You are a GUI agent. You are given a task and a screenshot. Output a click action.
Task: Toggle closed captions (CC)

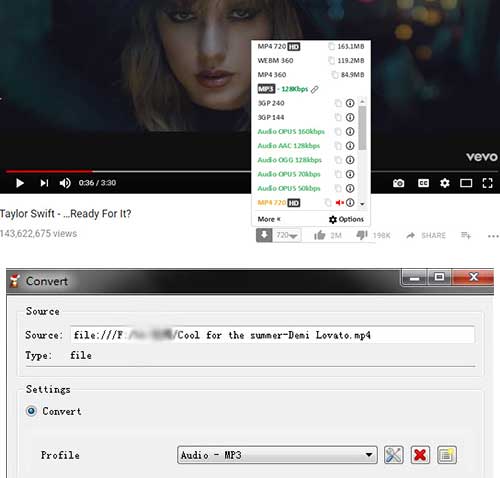click(423, 183)
